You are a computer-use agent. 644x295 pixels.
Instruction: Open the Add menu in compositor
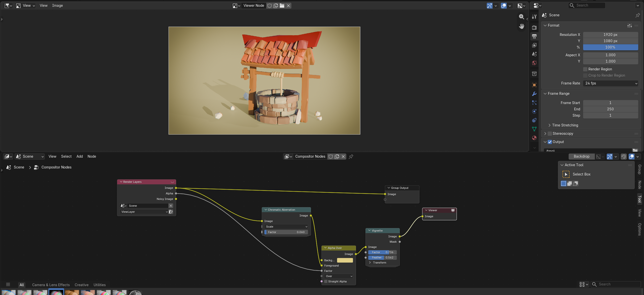(x=79, y=156)
